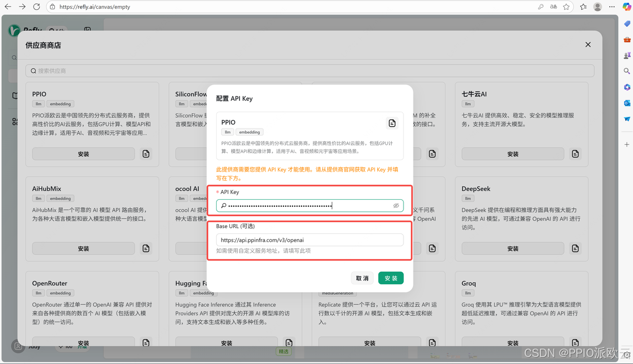Install the AiHubMix provider
The image size is (633, 364).
[x=84, y=248]
